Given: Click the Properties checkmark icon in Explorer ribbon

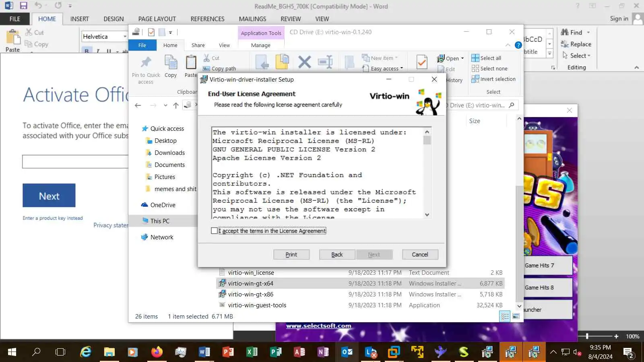Looking at the screenshot, I should pos(422,62).
